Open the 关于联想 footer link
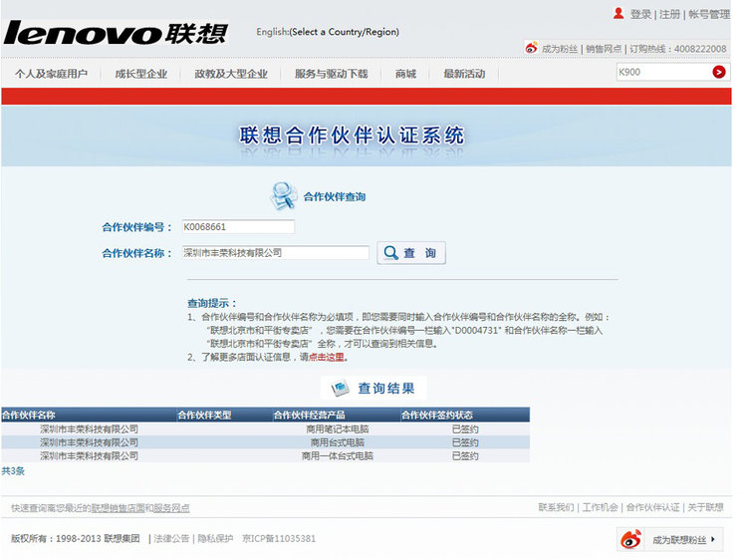This screenshot has height=560, width=747. pyautogui.click(x=705, y=507)
